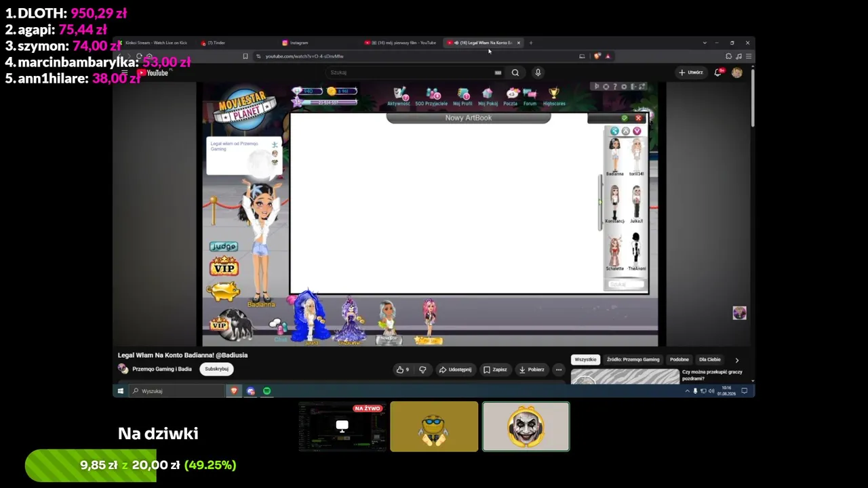Click the browser address bar URL
This screenshot has height=488, width=868.
304,56
